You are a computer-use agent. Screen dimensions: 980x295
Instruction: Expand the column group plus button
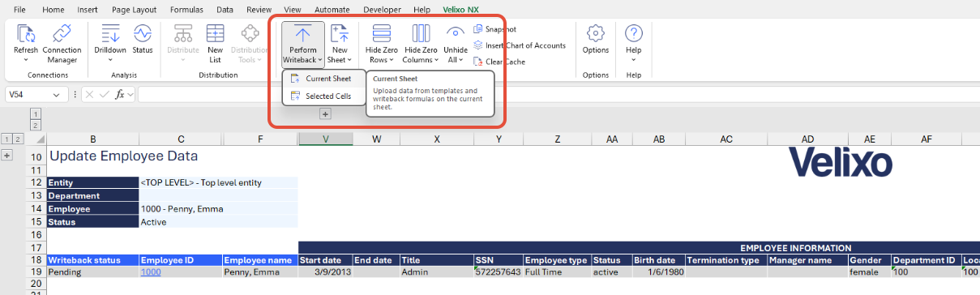pyautogui.click(x=325, y=114)
